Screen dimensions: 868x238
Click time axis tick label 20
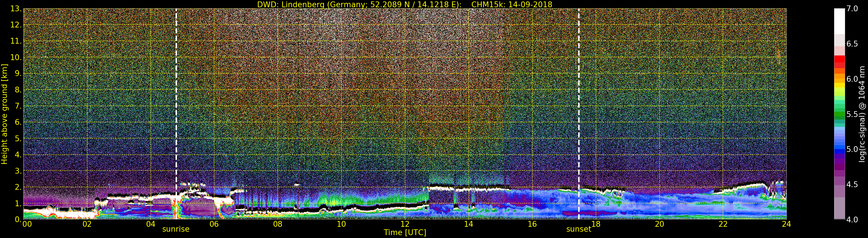(659, 224)
